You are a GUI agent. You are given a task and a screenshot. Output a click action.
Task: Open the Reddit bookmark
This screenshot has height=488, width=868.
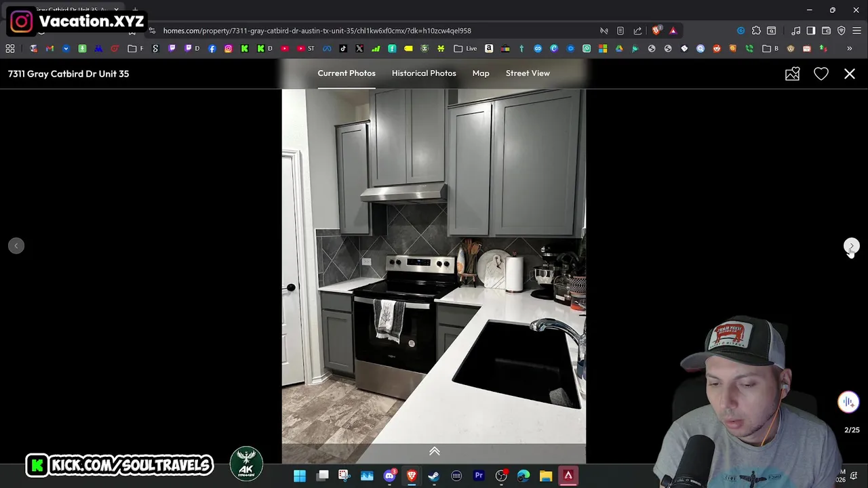pos(717,49)
